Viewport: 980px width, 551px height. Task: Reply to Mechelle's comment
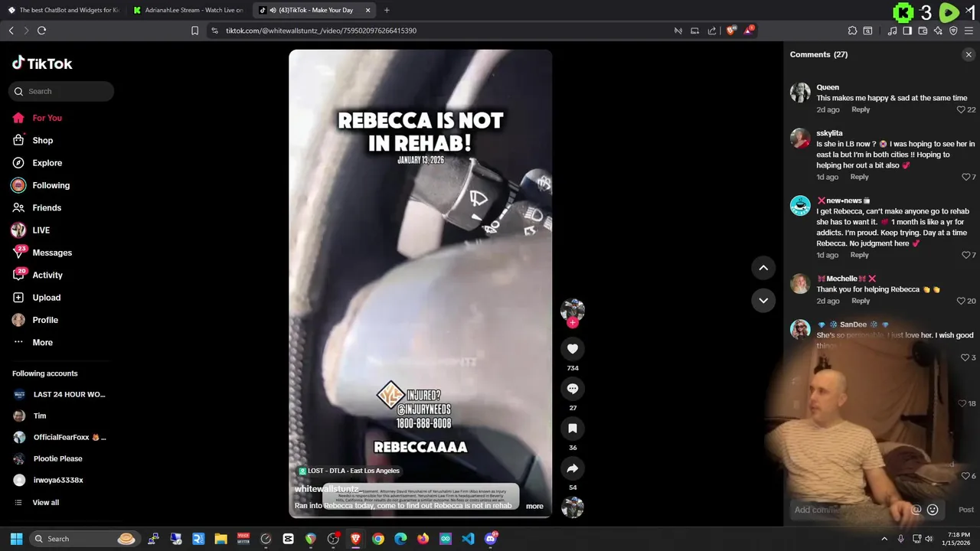(x=861, y=301)
